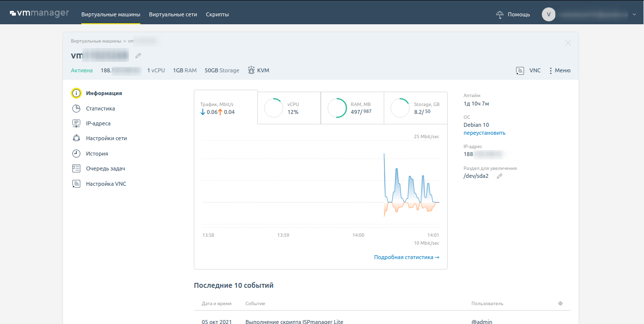Click the Настройки сети icon

click(76, 138)
